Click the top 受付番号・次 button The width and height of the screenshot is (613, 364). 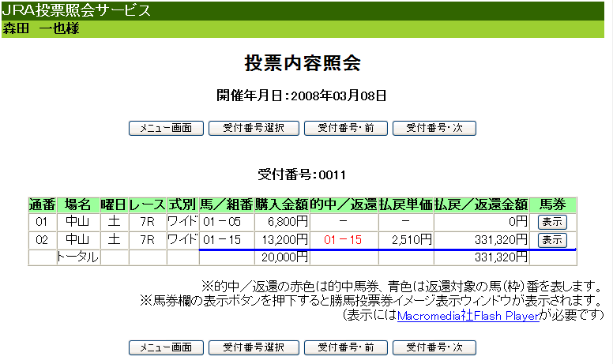coord(434,128)
